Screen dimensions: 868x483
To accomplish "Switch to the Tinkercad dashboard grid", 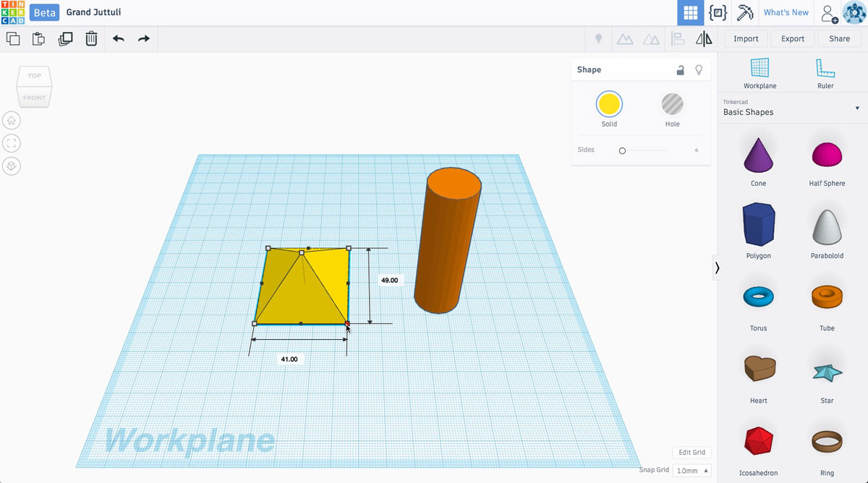I will coord(690,12).
